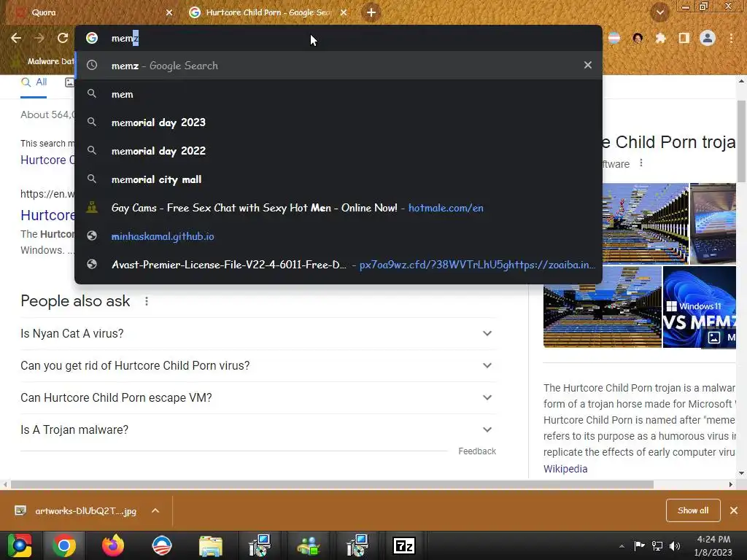The image size is (747, 560).
Task: Click the Show all downloads button
Action: tap(693, 510)
